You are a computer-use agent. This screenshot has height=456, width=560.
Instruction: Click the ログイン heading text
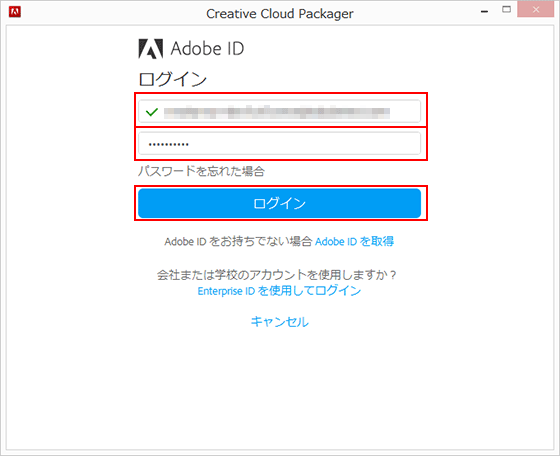[173, 79]
